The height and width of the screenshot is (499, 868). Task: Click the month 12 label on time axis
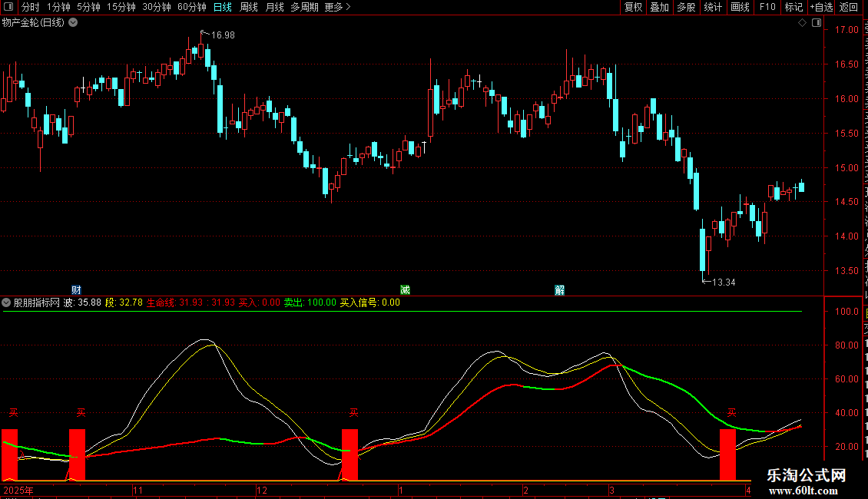coord(262,490)
